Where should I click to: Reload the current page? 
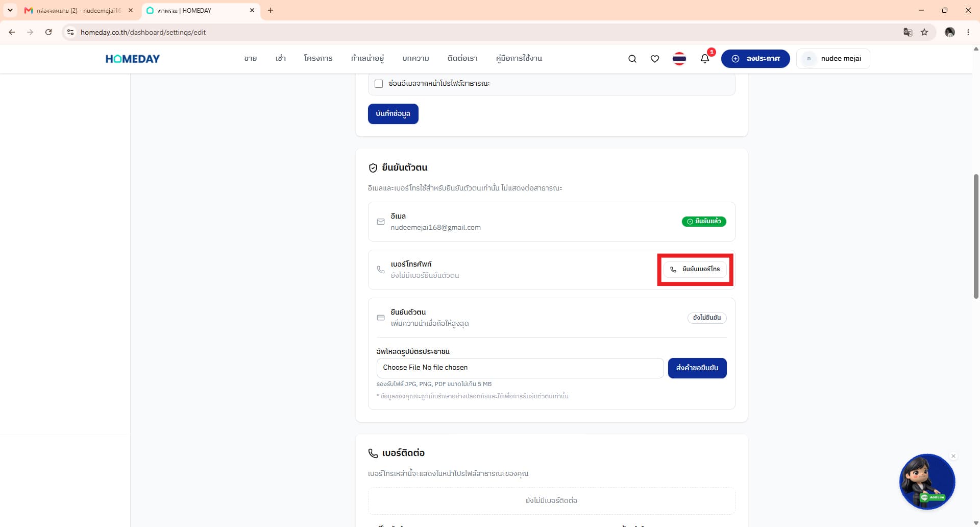click(x=48, y=32)
